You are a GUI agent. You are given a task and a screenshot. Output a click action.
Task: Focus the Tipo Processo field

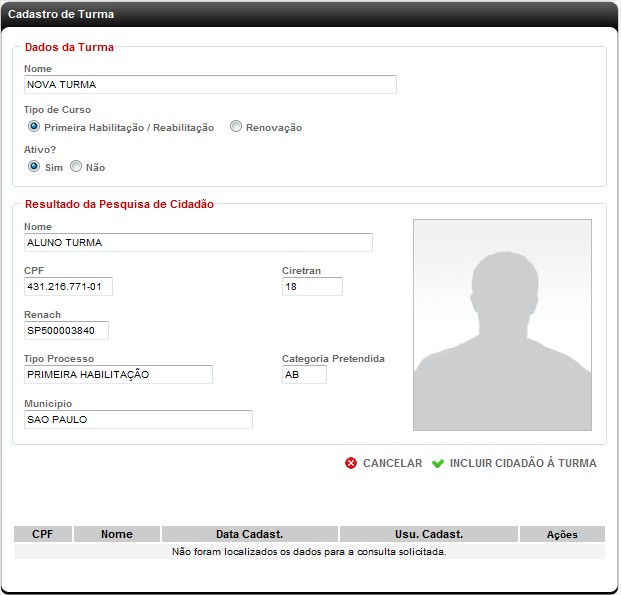[x=118, y=375]
